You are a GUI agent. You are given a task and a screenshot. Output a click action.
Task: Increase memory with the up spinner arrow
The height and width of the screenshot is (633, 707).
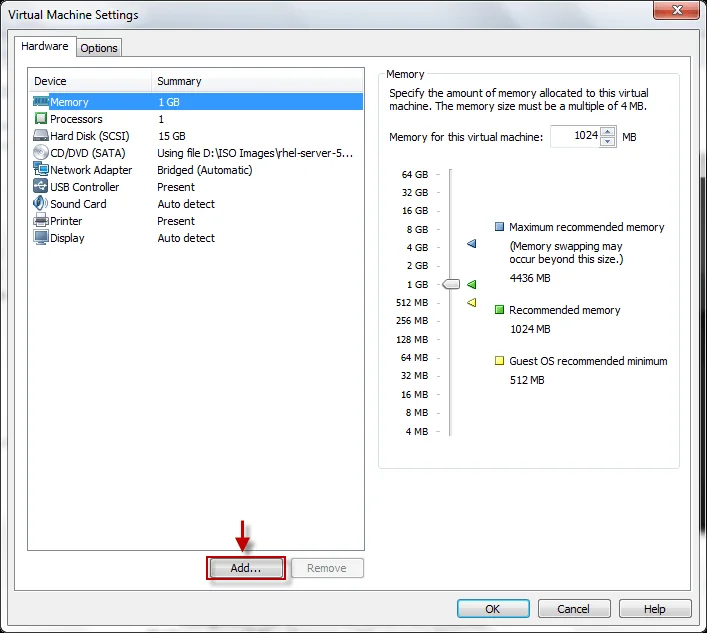tap(607, 132)
